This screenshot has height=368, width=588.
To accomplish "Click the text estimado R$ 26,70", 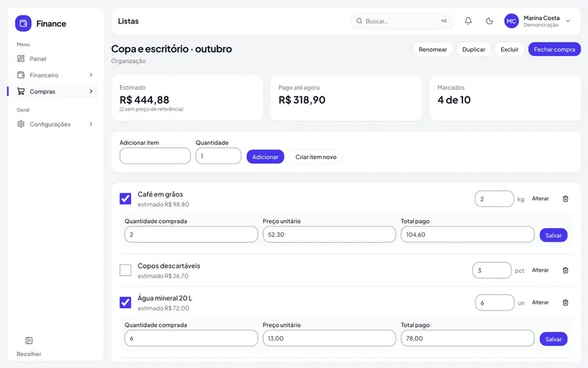I will (162, 275).
